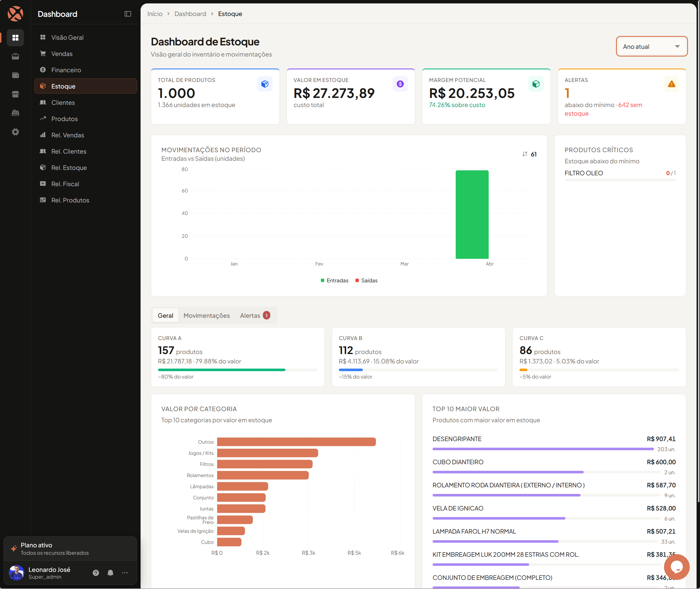
Task: Collapse the sidebar with the panel toggle
Action: click(x=128, y=14)
